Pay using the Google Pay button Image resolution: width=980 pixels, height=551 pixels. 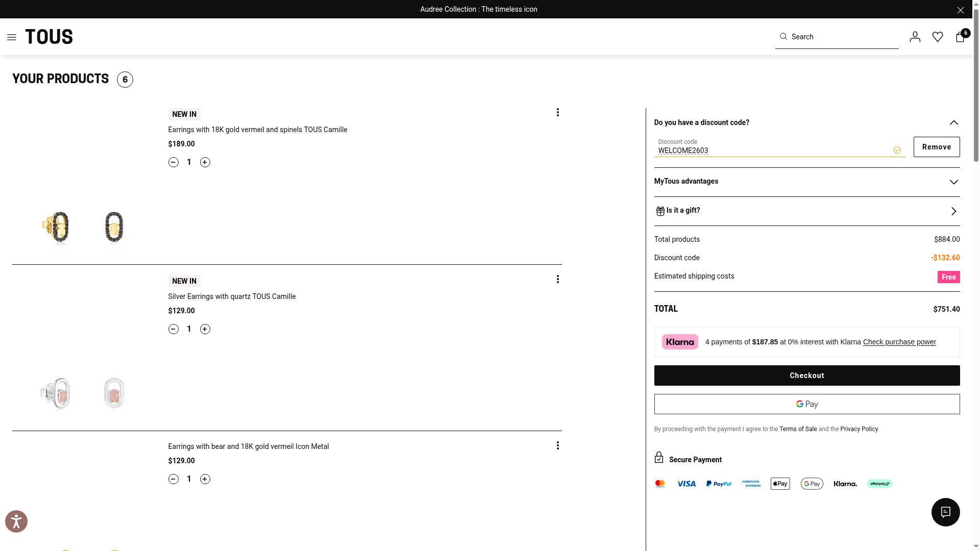(806, 404)
